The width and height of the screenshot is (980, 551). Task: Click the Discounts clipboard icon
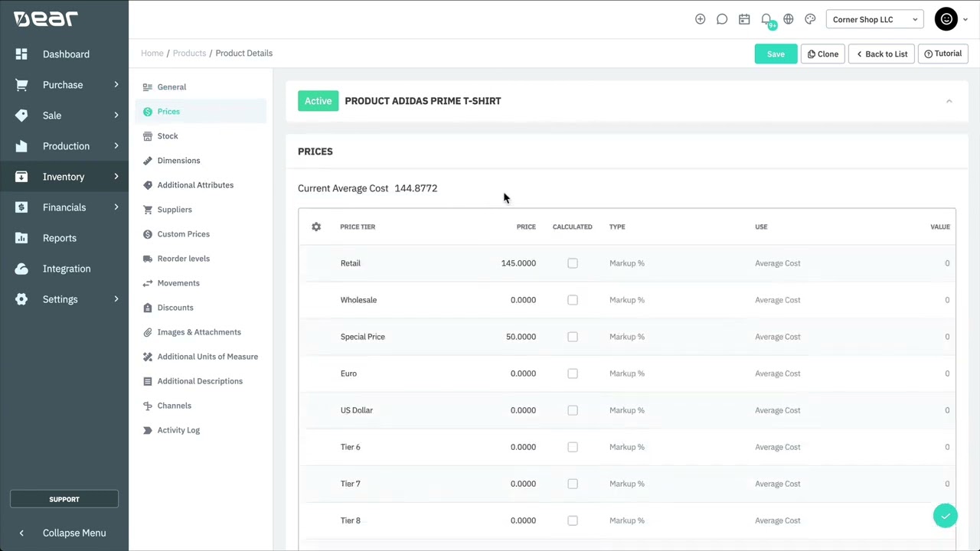pos(148,308)
